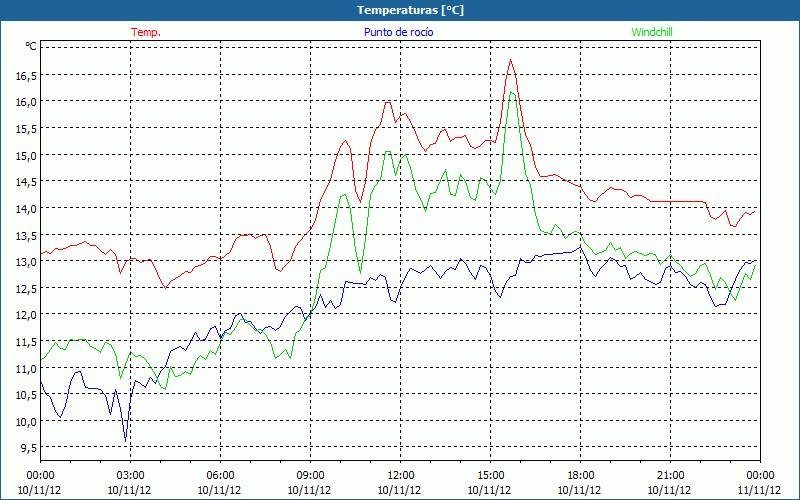This screenshot has height=500, width=800.
Task: Click the 'Temperaturas [°C]' chart title
Action: [x=410, y=10]
